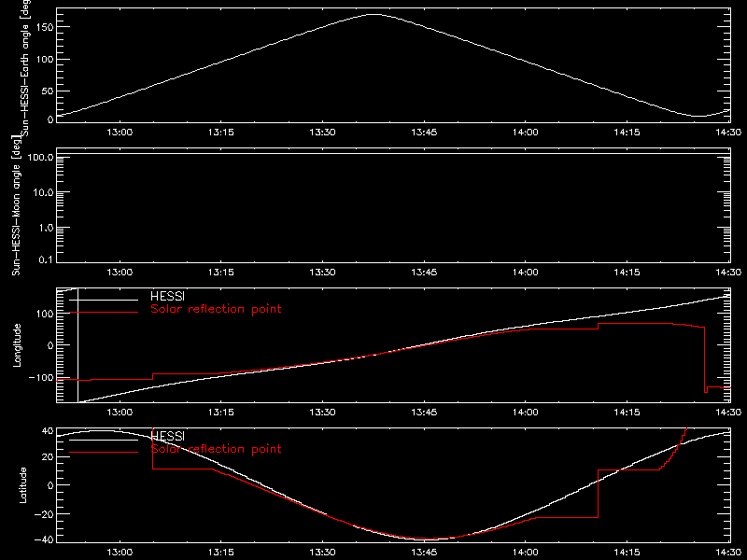Click 13:30 time label under Latitude plot
747x560 pixels.
coord(322,553)
